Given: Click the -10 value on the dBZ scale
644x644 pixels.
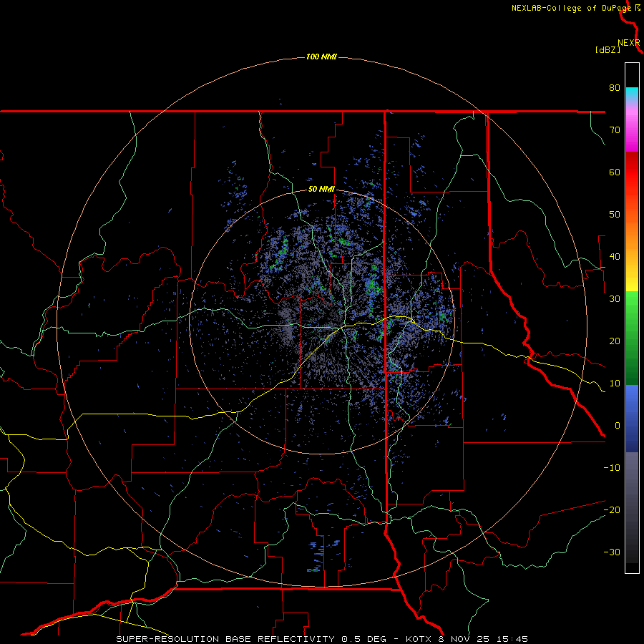Looking at the screenshot, I should pos(612,468).
